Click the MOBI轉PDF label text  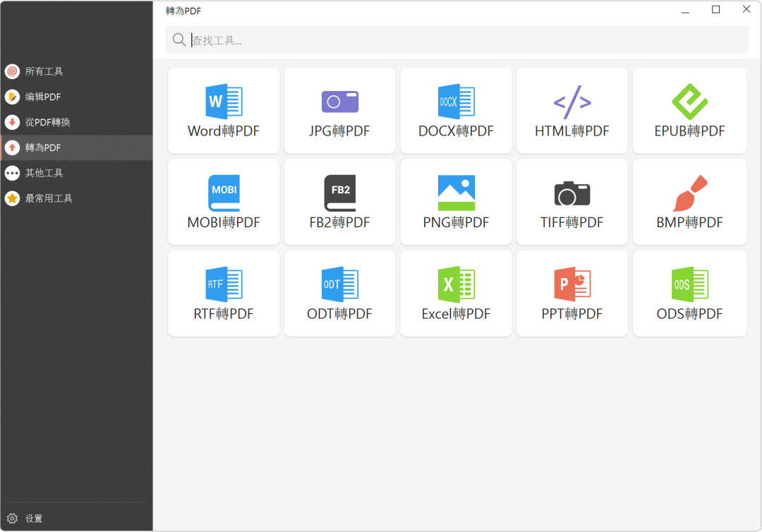(x=224, y=222)
